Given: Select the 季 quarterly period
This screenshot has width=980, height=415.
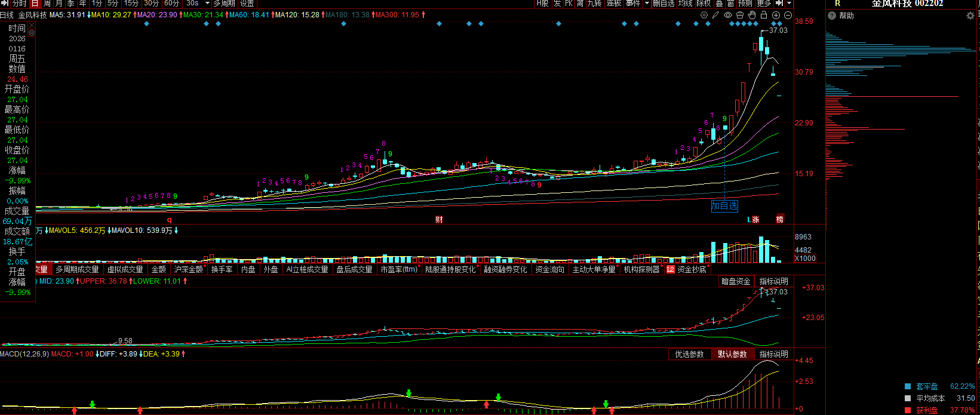Looking at the screenshot, I should click(70, 4).
